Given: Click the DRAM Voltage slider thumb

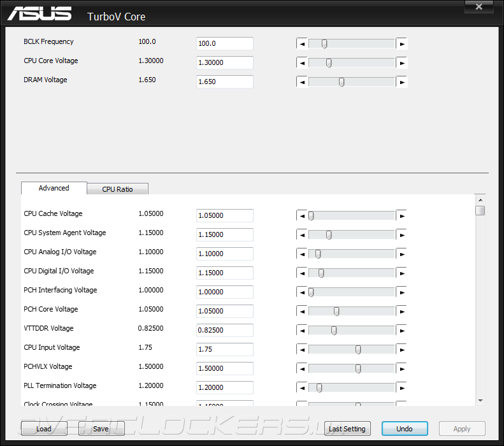Looking at the screenshot, I should pos(342,82).
